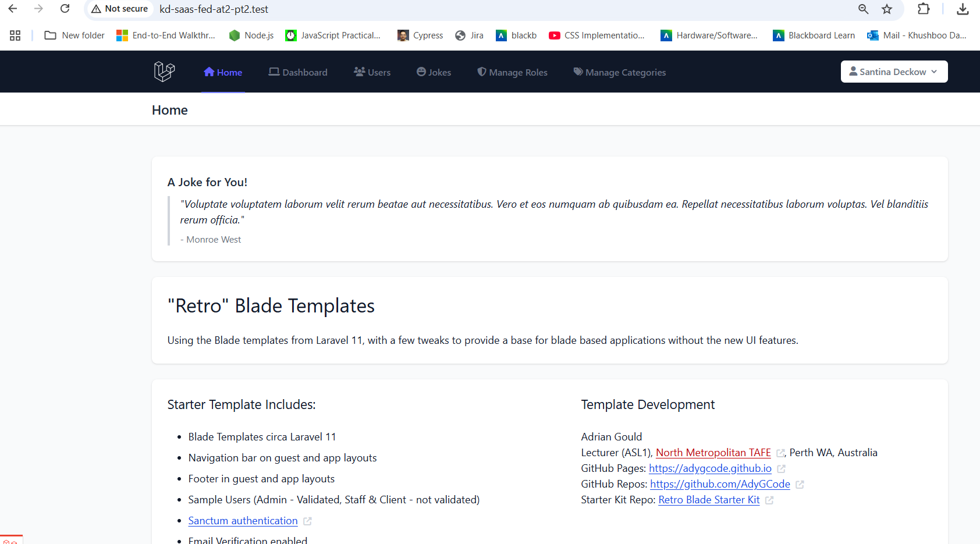Open the Jokes nav item

[x=434, y=72]
